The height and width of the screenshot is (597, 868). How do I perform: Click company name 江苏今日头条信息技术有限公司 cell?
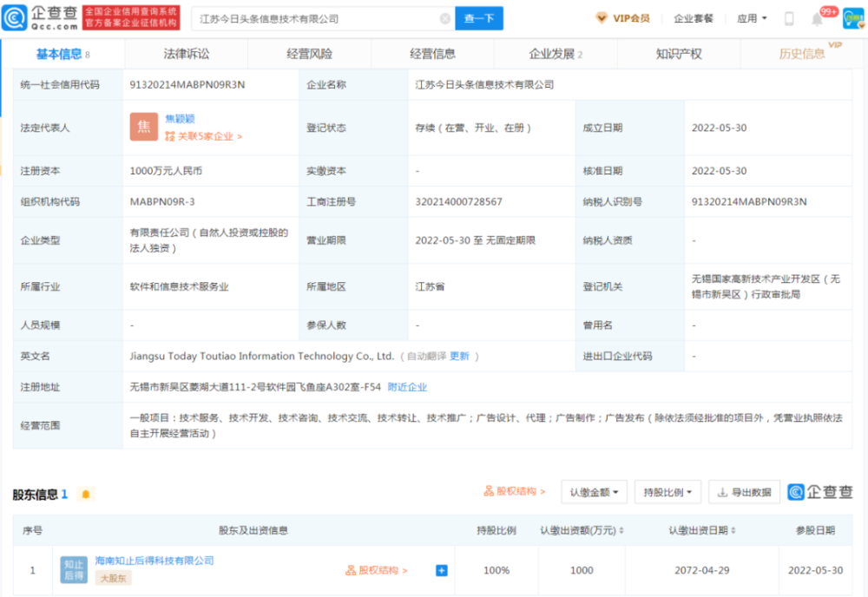click(484, 85)
